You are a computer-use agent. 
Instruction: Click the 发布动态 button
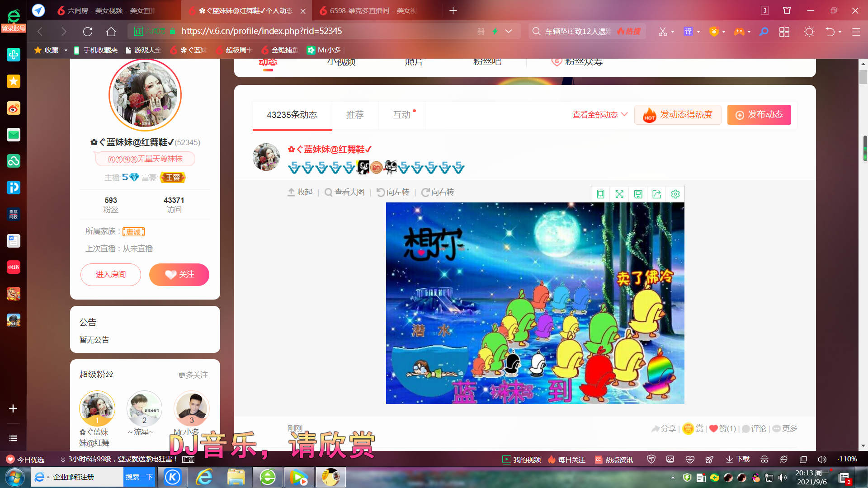[759, 115]
